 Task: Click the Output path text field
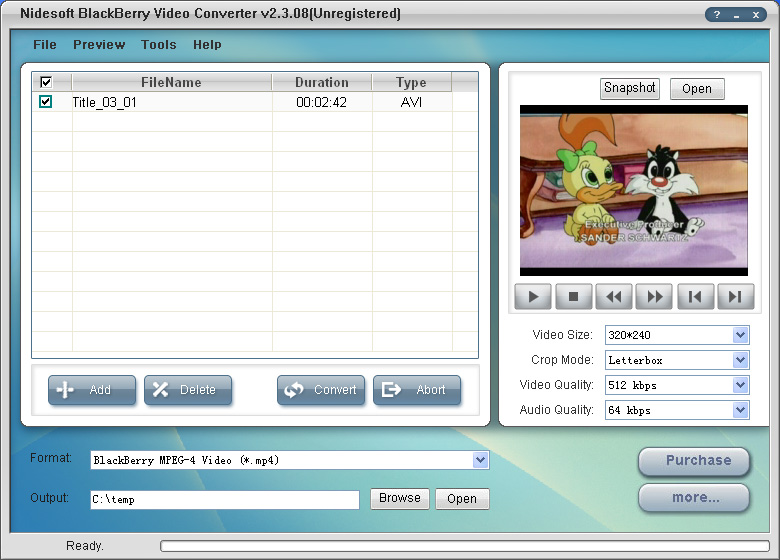[224, 499]
